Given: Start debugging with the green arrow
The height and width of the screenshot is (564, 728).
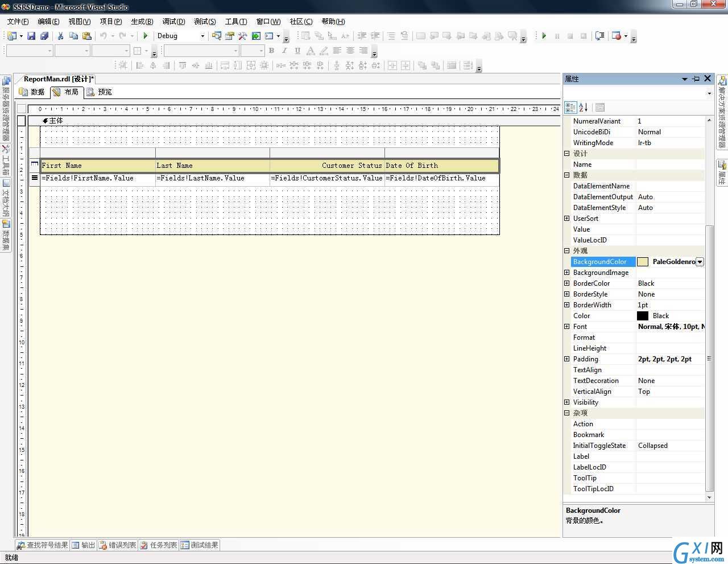Looking at the screenshot, I should tap(146, 36).
